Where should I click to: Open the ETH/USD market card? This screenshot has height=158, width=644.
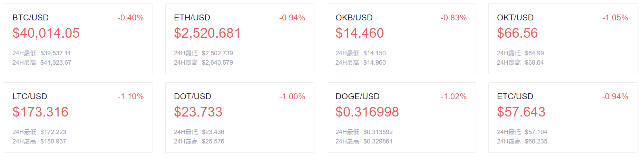tap(240, 39)
